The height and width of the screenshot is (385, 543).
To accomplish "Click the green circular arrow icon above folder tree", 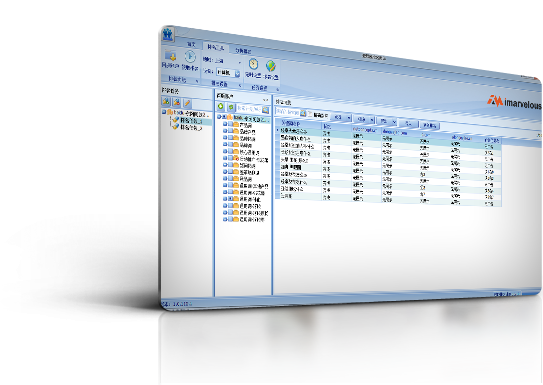I will coord(220,106).
